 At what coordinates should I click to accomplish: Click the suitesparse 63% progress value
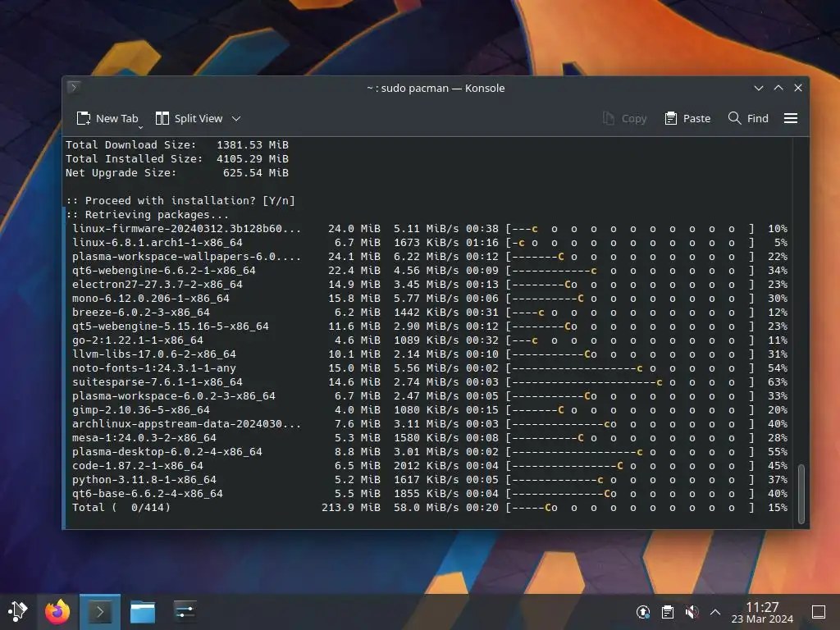coord(778,382)
